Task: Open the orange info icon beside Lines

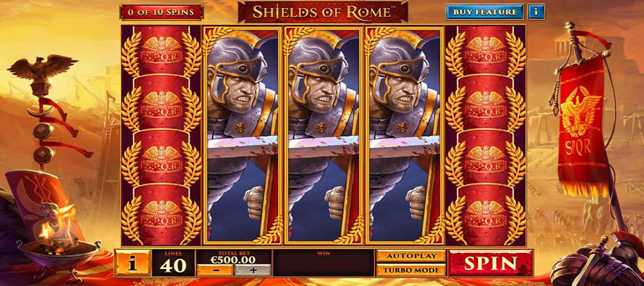Action: 132,263
